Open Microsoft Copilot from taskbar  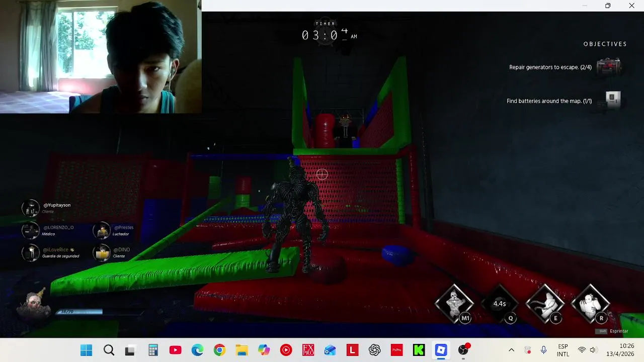(x=264, y=350)
